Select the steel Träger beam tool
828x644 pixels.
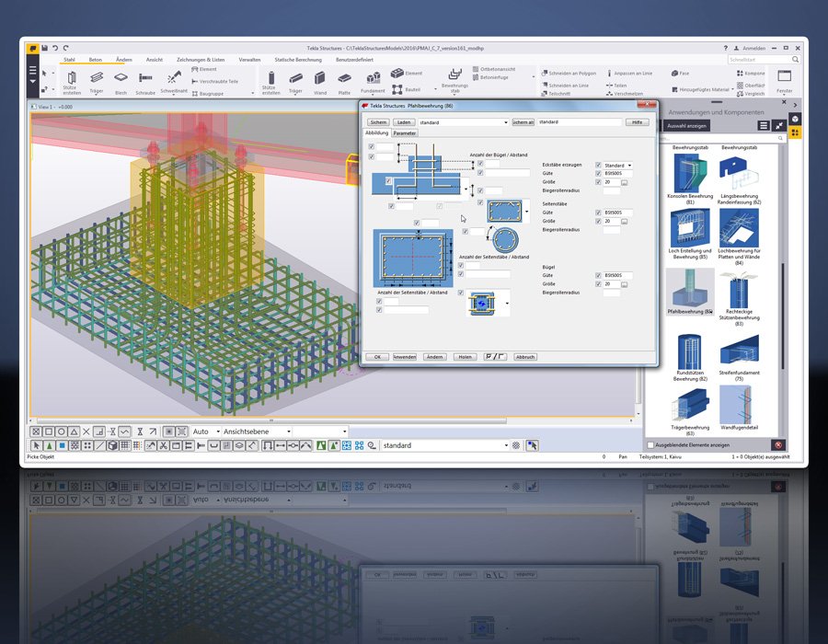point(96,82)
